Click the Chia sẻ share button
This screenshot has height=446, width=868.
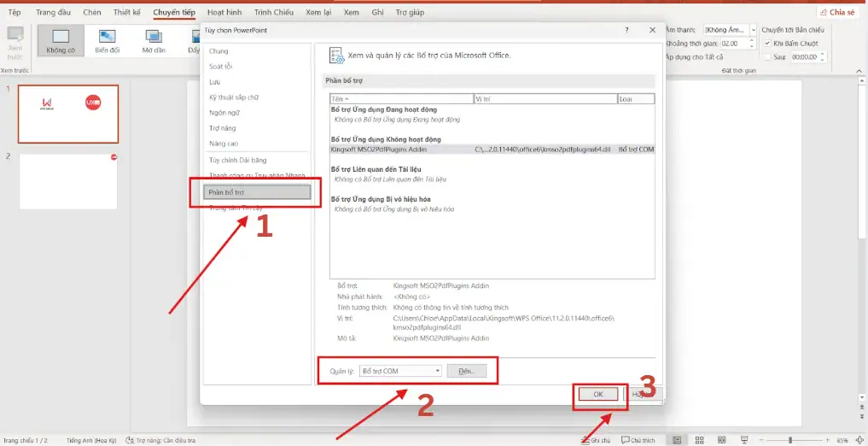(838, 12)
